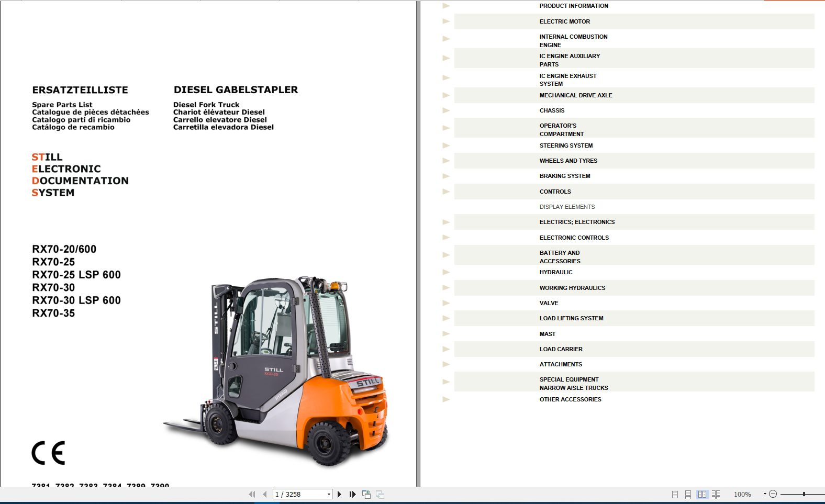Select two-page facing layout icon
This screenshot has height=504, width=825.
pos(702,494)
